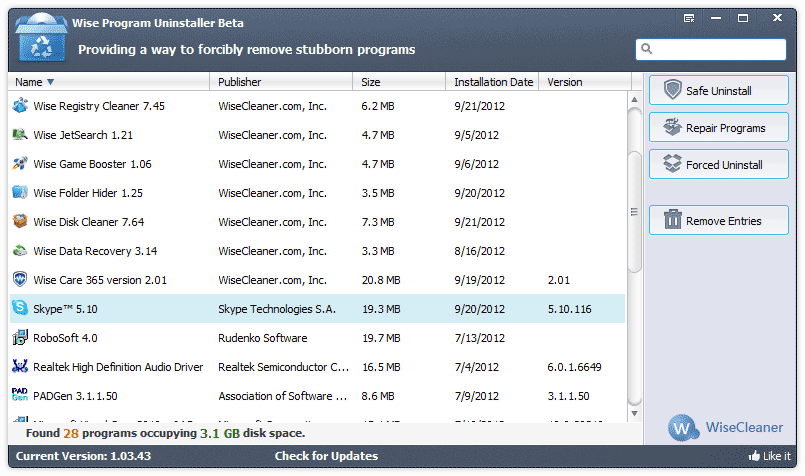Select the Wise Folder Hider 1.25 entry
The height and width of the screenshot is (476, 805).
pyautogui.click(x=88, y=193)
